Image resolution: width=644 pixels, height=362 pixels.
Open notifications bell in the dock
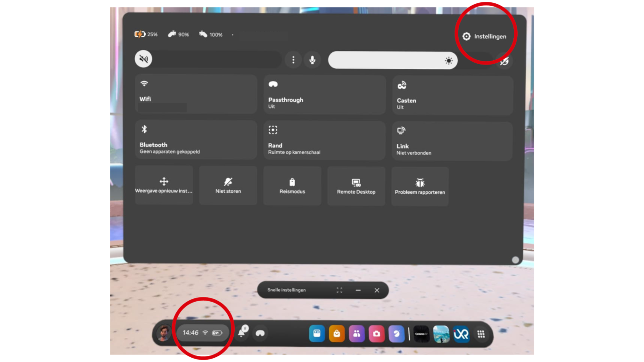click(x=241, y=333)
